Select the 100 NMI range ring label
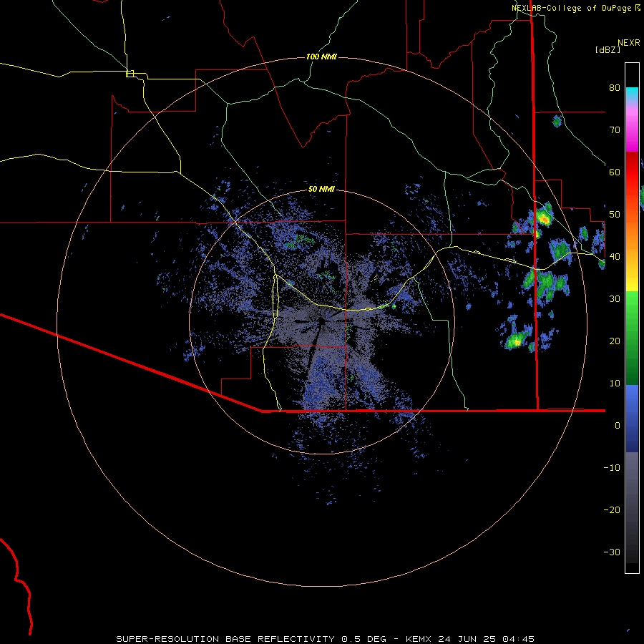 coord(321,57)
